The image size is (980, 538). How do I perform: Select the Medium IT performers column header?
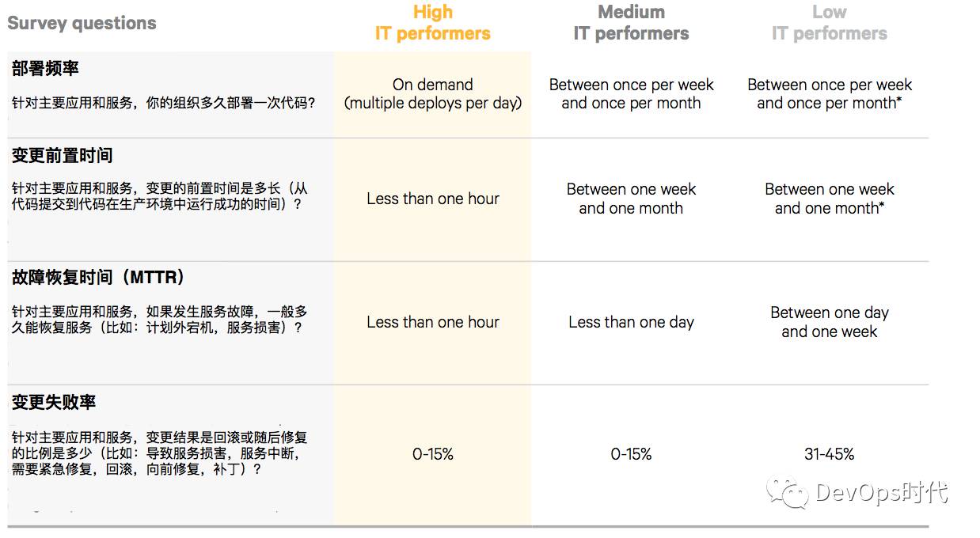631,23
